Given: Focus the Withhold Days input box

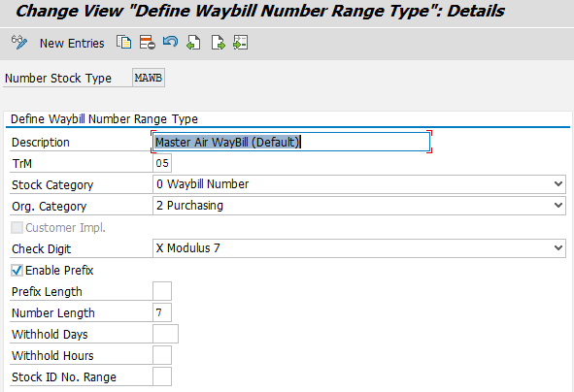Looking at the screenshot, I should coord(165,334).
